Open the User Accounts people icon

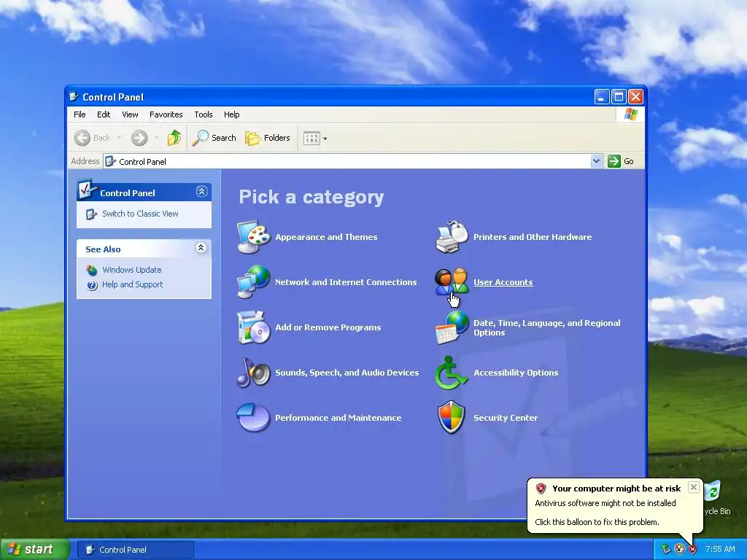pos(452,281)
